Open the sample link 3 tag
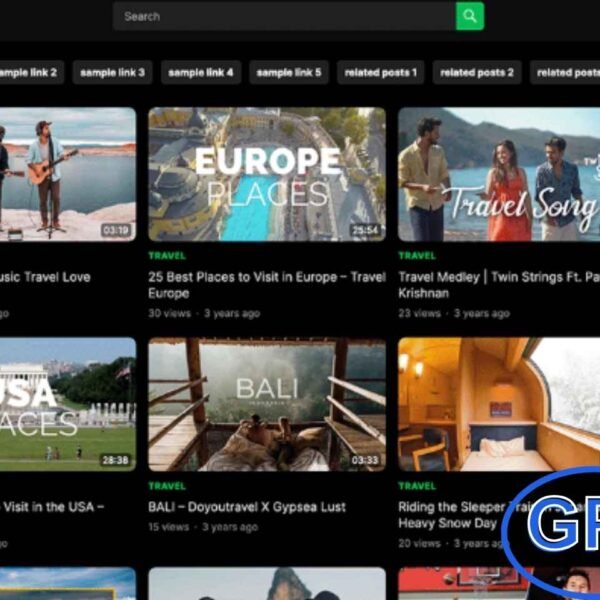Screen dimensions: 600x600 coord(112,72)
